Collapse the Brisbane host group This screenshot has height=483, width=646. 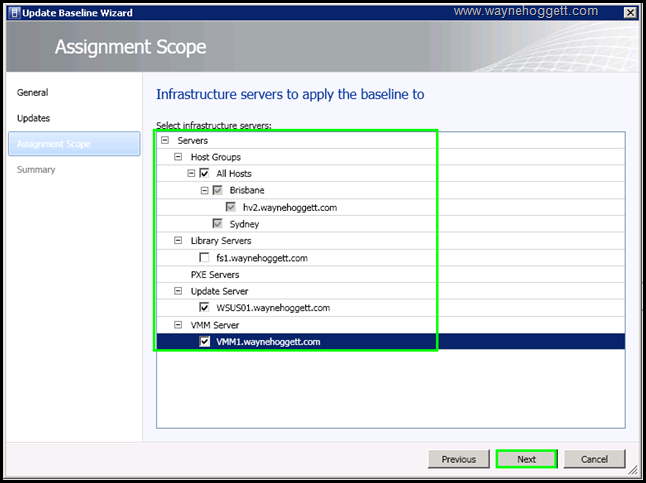click(x=204, y=190)
